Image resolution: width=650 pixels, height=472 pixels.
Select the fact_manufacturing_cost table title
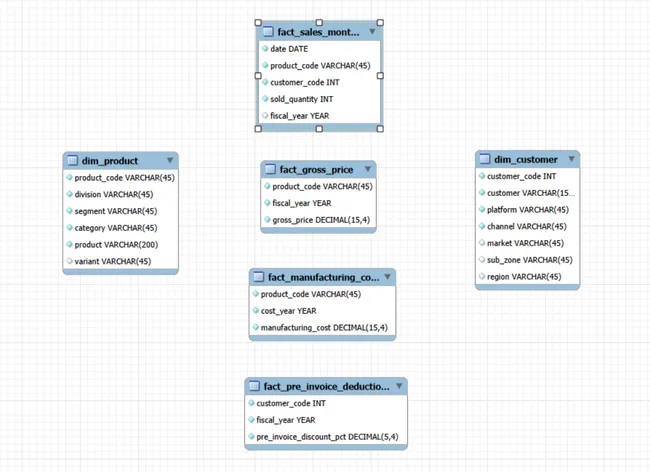[x=323, y=277]
